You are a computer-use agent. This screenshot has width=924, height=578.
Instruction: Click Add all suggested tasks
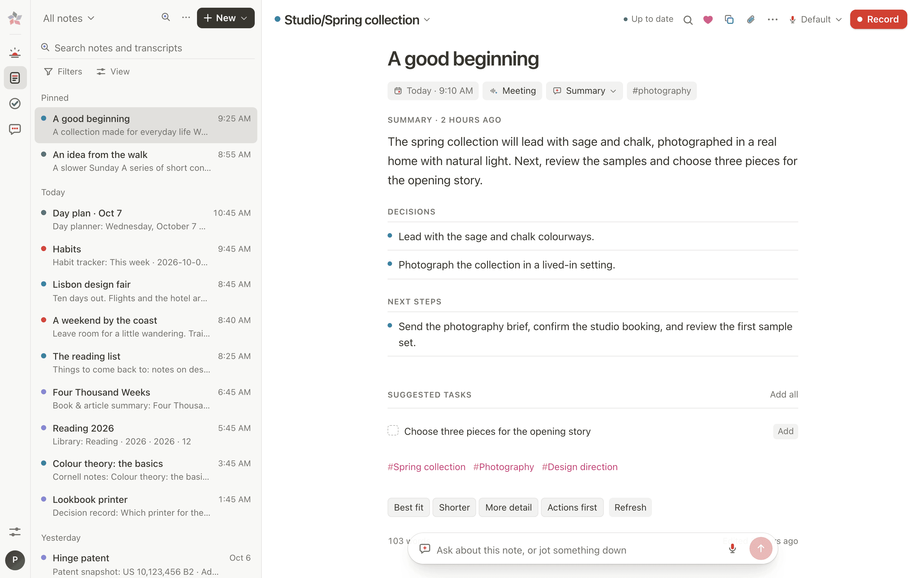click(x=783, y=395)
